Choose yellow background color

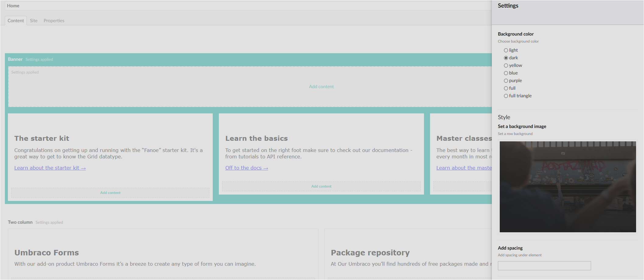coord(506,66)
